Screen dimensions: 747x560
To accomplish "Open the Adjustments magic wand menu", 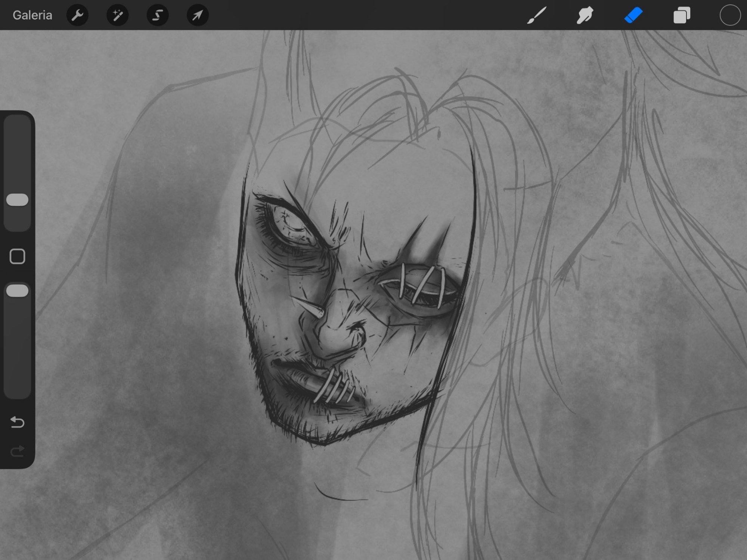I will click(117, 15).
